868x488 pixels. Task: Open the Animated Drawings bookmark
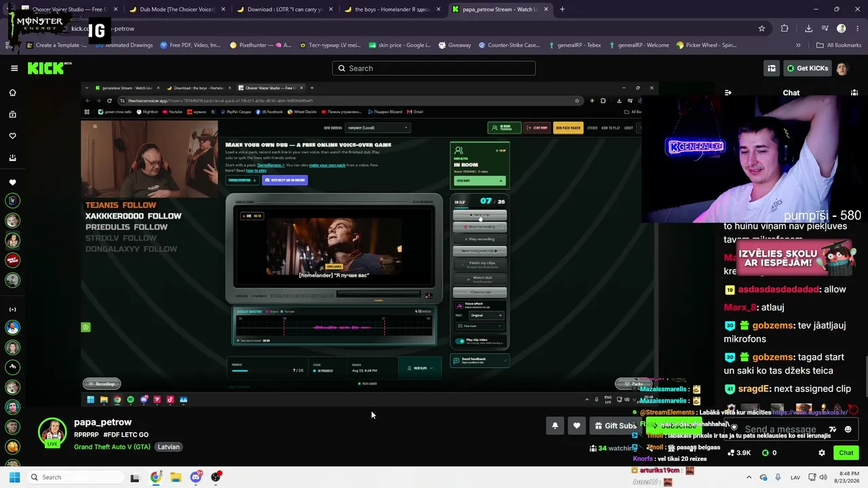click(125, 45)
